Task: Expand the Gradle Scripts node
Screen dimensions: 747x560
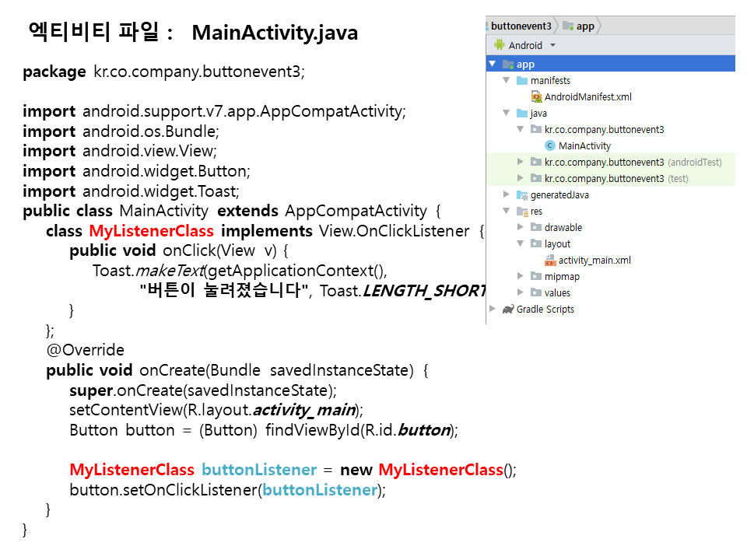Action: tap(493, 310)
